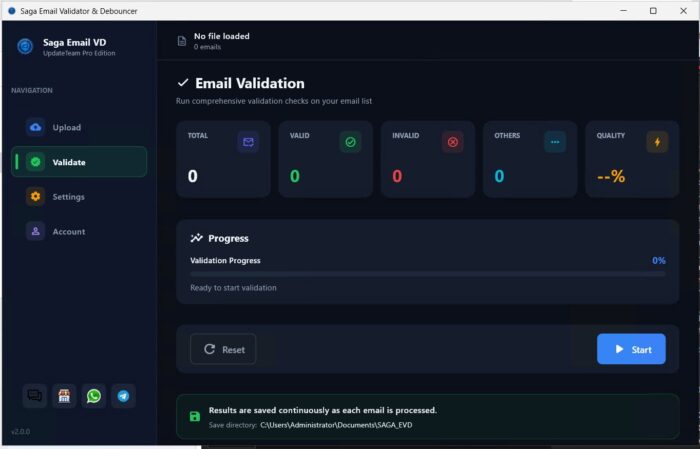Screen dimensions: 700x449
Task: Open the WhatsApp contact icon
Action: (94, 395)
